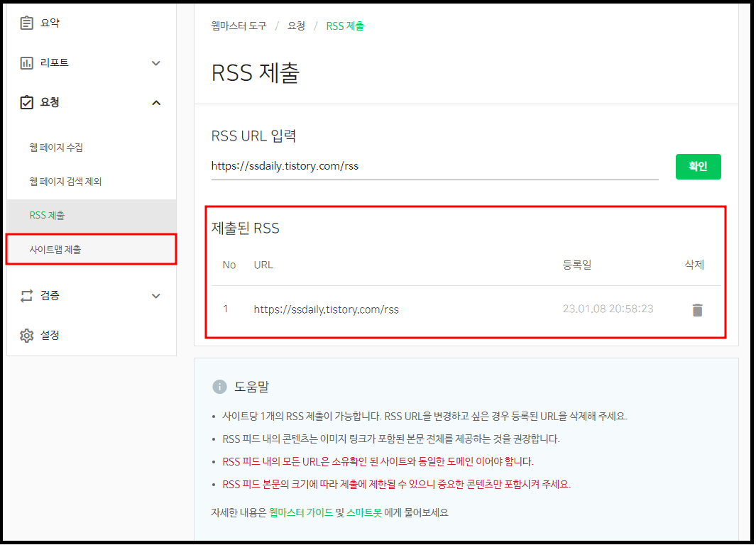Viewport: 756px width, 545px height.
Task: Click the RSS 제출 page heading
Action: [256, 73]
